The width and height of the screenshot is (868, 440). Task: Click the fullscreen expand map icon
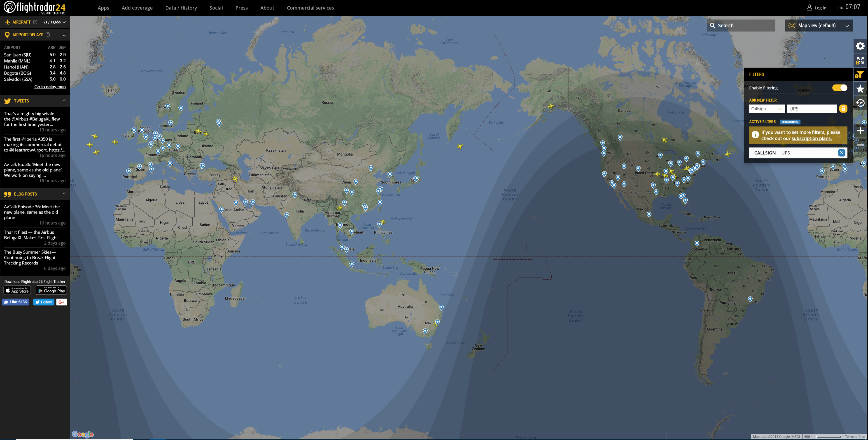tap(860, 60)
